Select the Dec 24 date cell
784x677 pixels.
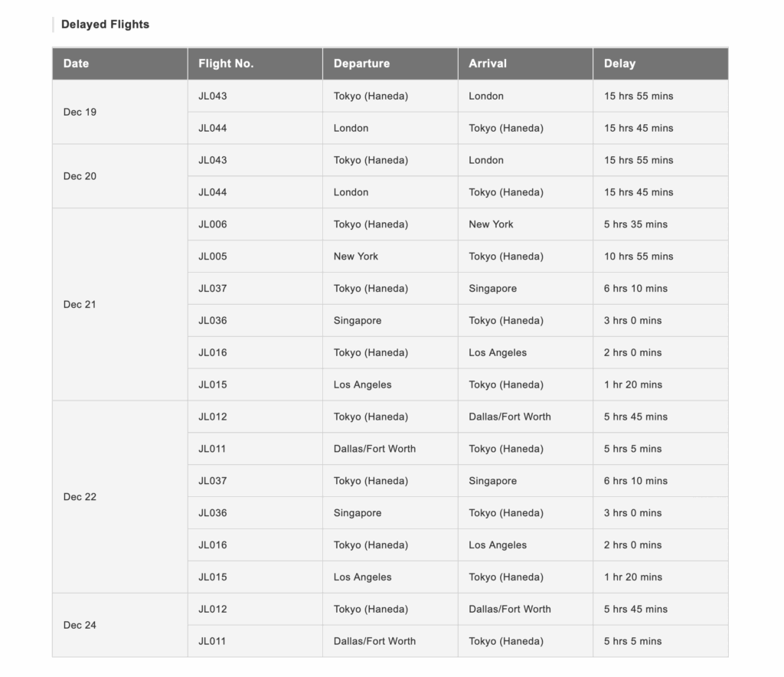click(x=80, y=625)
